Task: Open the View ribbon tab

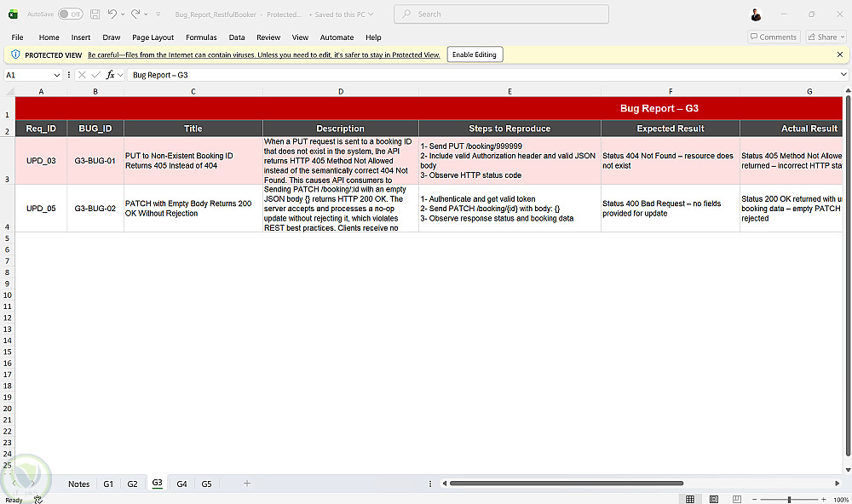Action: tap(300, 37)
